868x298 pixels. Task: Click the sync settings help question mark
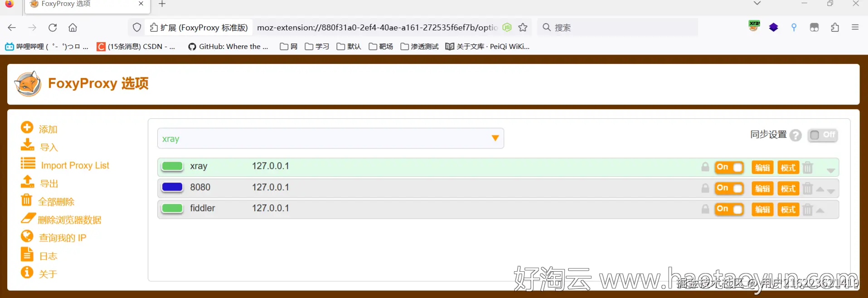(x=795, y=135)
